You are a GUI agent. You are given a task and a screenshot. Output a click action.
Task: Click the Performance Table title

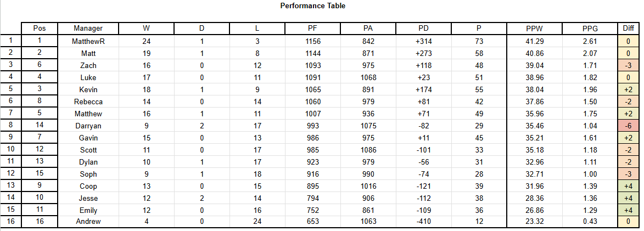point(312,5)
